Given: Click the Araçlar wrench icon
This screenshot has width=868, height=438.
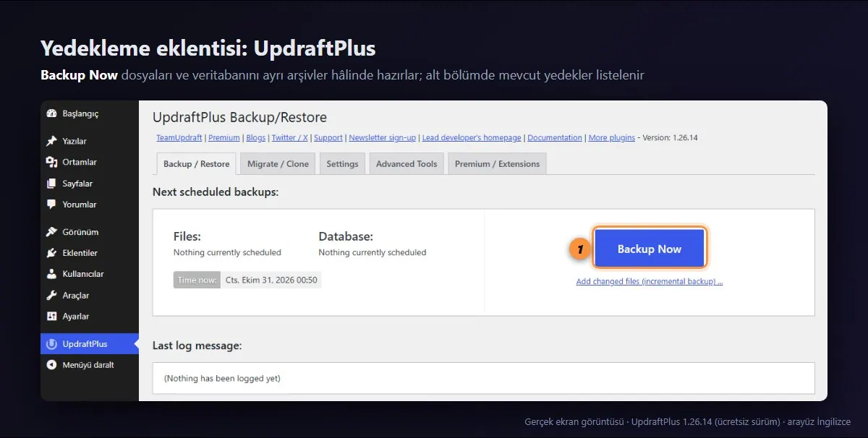Looking at the screenshot, I should click(51, 295).
